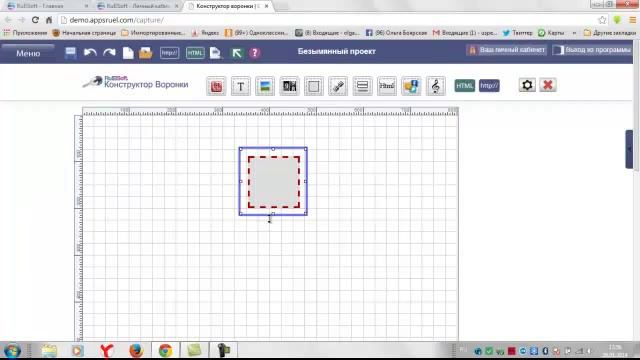
Task: Reload the page in browser
Action: click(x=35, y=20)
